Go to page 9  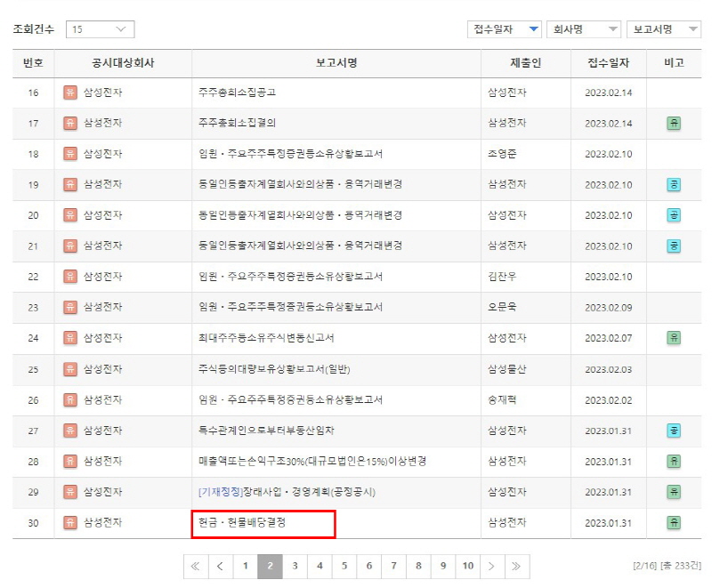pos(443,567)
